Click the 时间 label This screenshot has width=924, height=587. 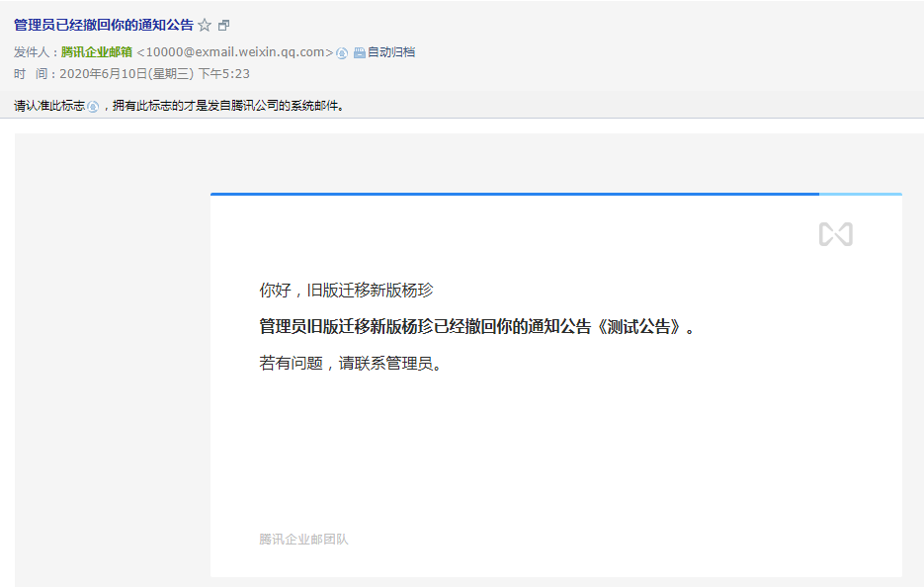(x=34, y=73)
